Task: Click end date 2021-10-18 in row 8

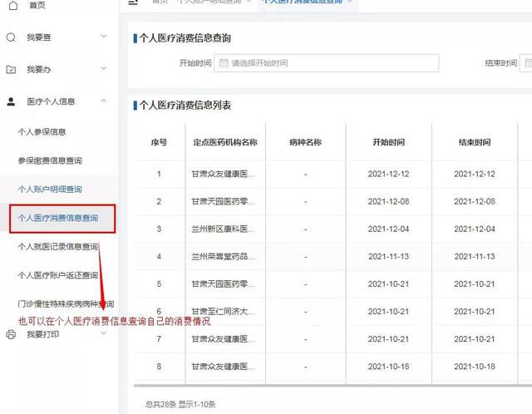Action: pyautogui.click(x=475, y=367)
